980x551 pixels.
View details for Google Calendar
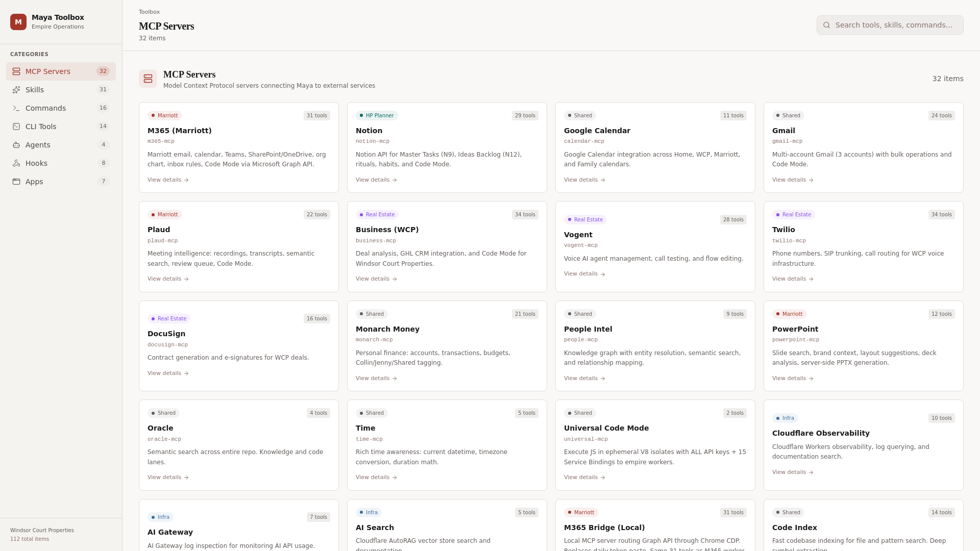(x=584, y=180)
